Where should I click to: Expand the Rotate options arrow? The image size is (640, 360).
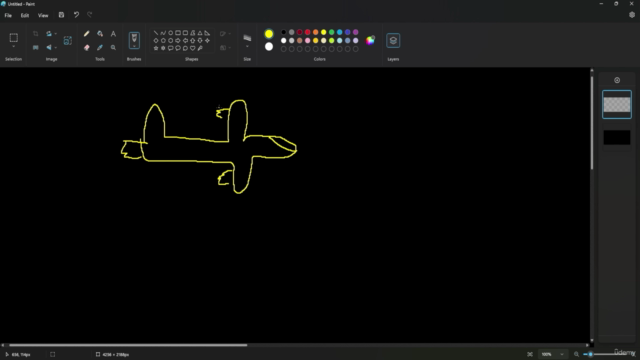tap(56, 34)
